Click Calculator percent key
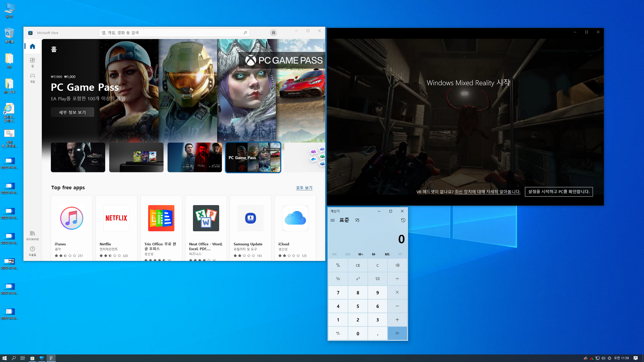The width and height of the screenshot is (644, 362). click(338, 265)
